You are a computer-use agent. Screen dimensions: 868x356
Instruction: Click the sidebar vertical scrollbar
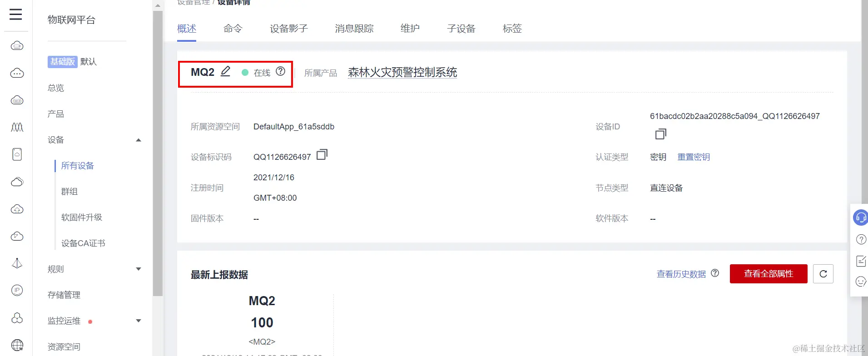tap(158, 153)
